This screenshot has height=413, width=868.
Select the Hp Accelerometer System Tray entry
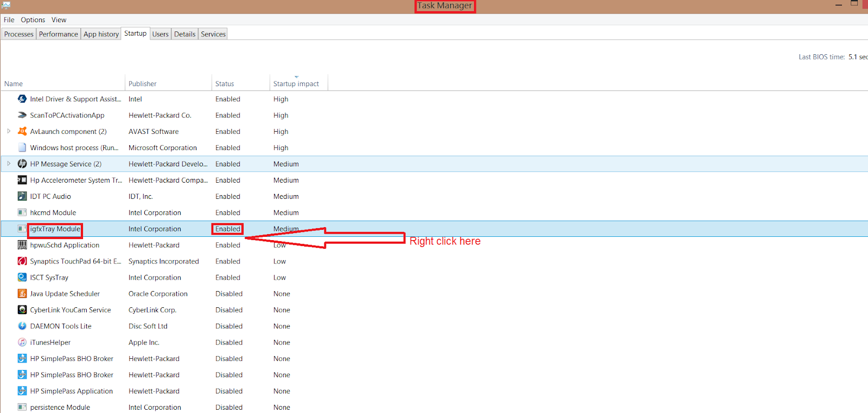(76, 180)
